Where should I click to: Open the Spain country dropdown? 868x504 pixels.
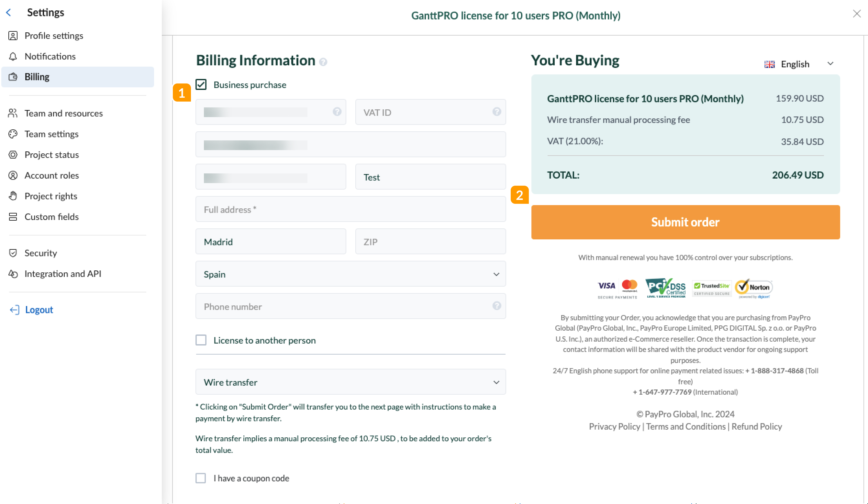pyautogui.click(x=351, y=274)
